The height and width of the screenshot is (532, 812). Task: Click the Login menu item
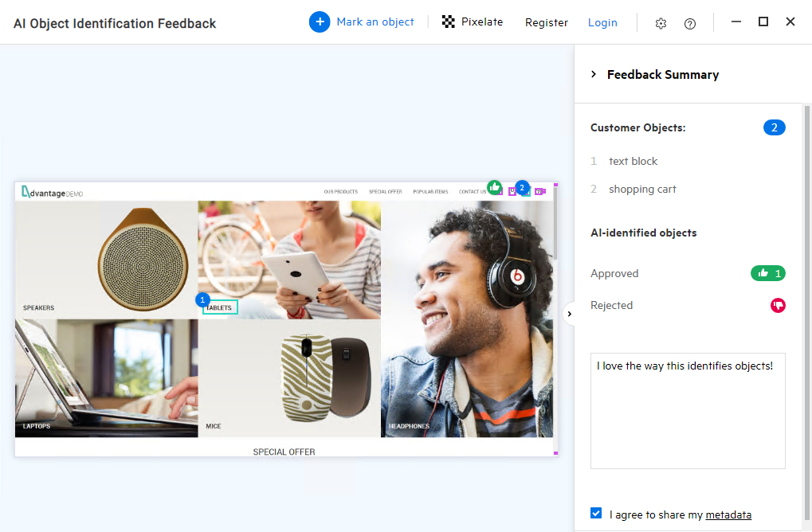tap(602, 22)
